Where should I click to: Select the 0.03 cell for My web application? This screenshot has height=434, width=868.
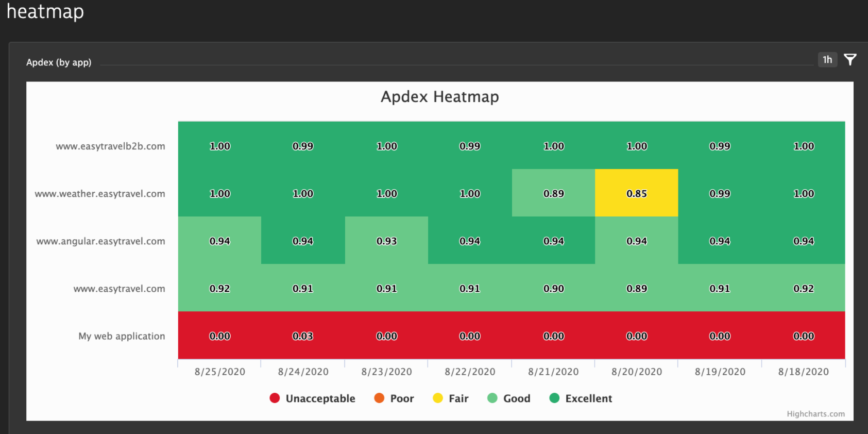click(x=303, y=336)
